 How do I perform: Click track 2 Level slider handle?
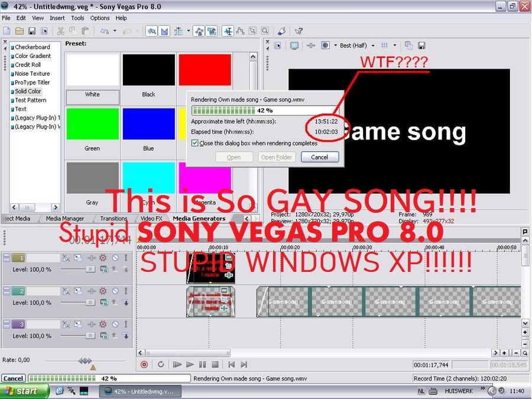[90, 302]
